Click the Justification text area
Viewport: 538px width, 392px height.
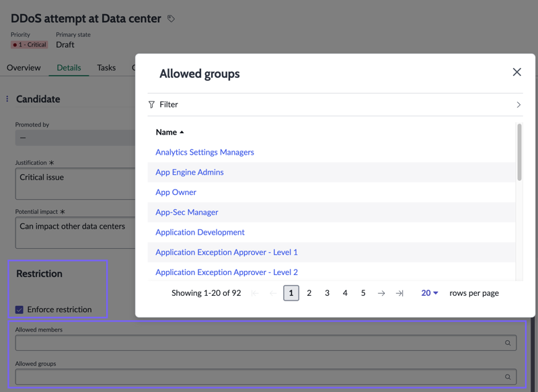(x=75, y=184)
